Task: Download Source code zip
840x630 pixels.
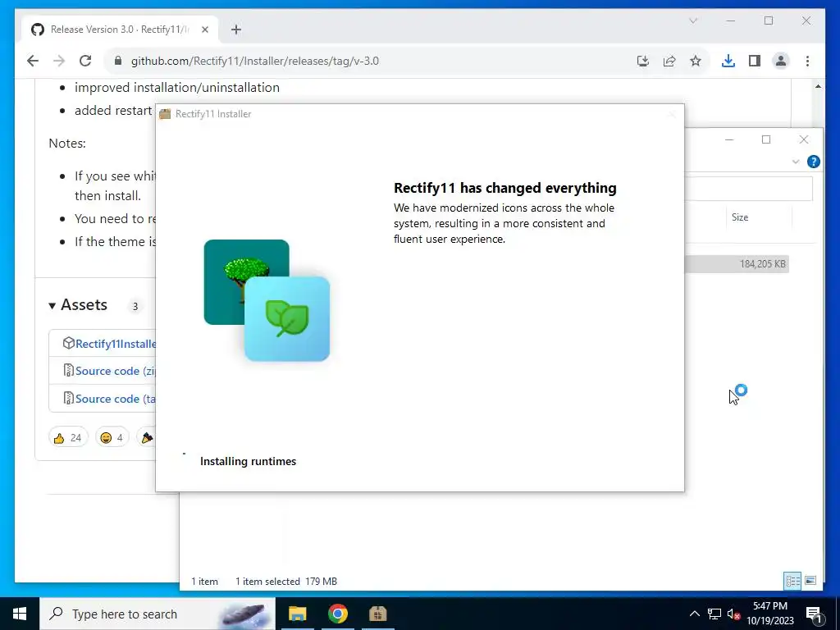Action: point(115,371)
